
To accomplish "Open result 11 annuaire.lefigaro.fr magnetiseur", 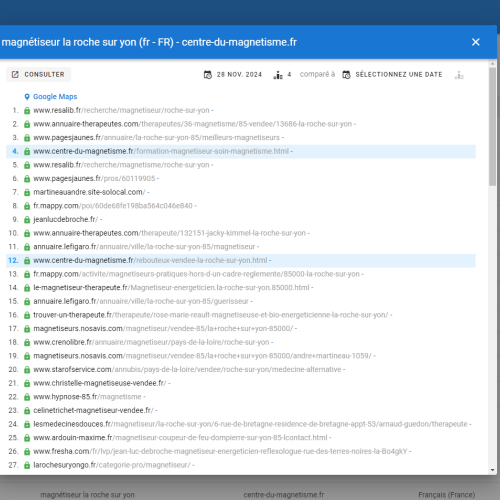I will [144, 247].
